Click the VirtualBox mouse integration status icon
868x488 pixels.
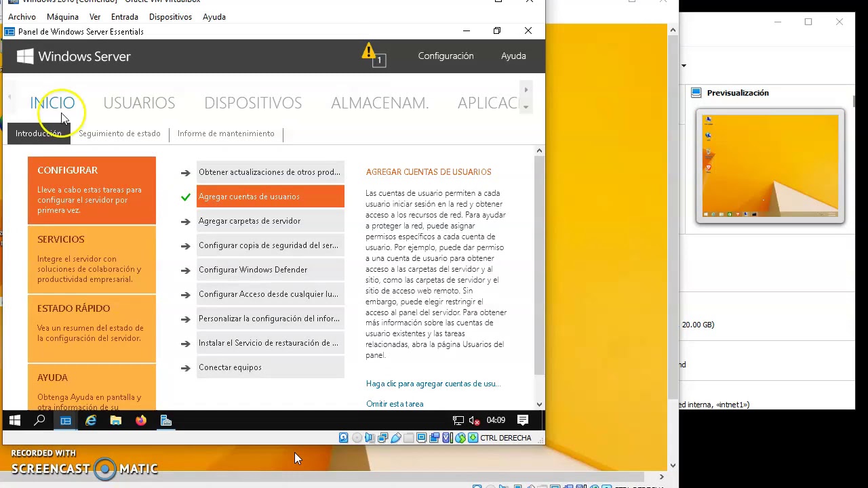(x=460, y=438)
